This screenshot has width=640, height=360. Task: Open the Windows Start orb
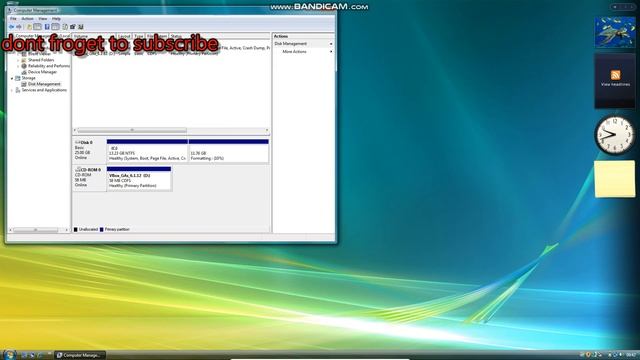pos(9,354)
